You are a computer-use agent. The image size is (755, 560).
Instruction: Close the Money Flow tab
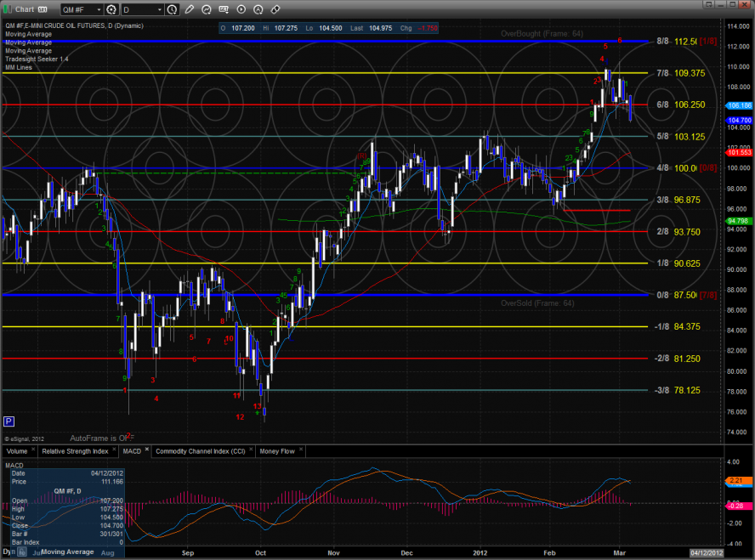coord(300,450)
